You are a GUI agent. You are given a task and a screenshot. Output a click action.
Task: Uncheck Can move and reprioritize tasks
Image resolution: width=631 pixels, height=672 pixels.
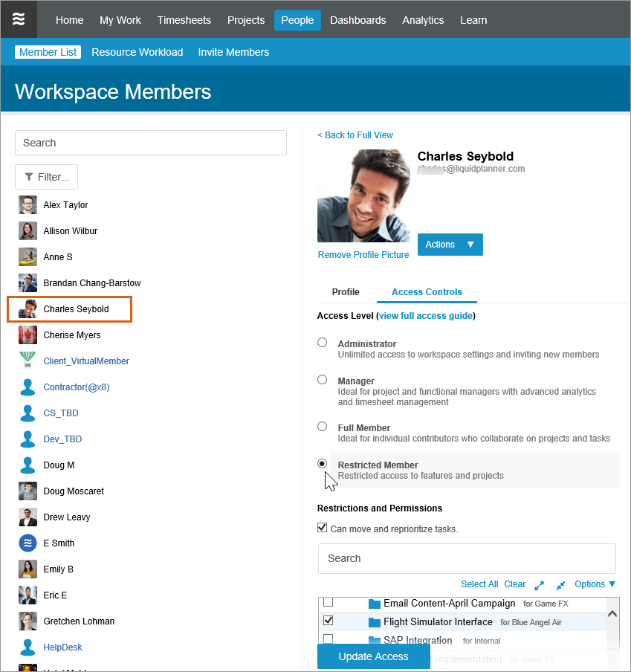coord(322,528)
